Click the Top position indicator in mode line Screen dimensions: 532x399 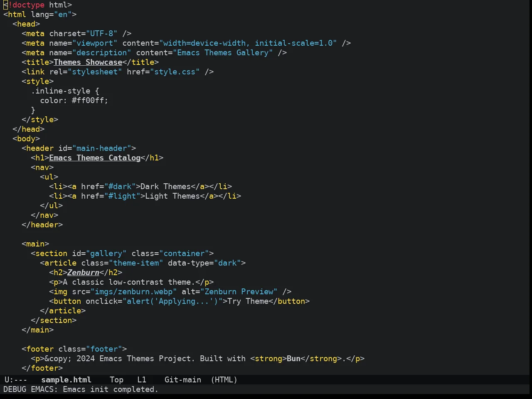(x=116, y=379)
